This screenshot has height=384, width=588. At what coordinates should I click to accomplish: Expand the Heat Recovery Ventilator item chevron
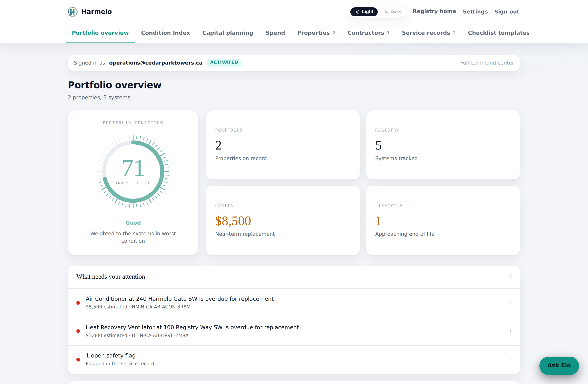[510, 331]
